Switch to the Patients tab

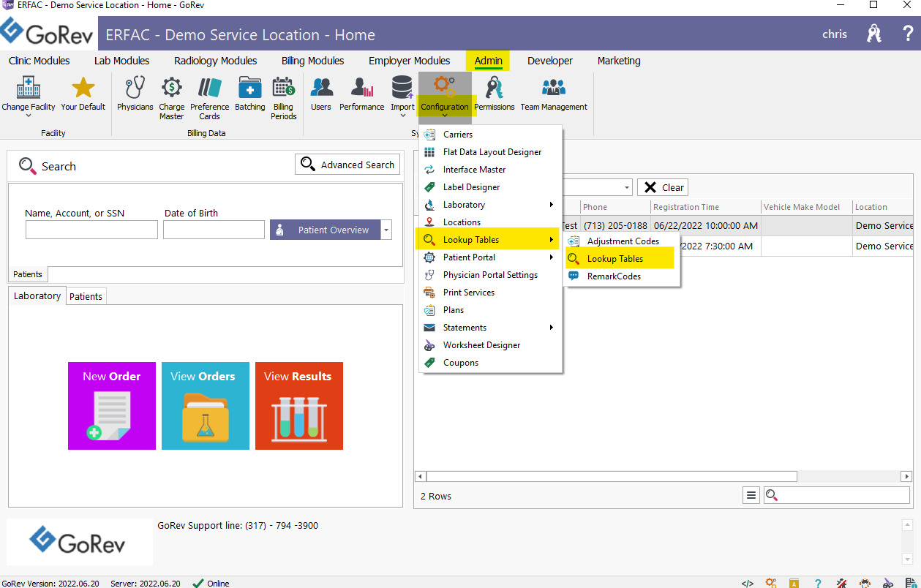pyautogui.click(x=86, y=296)
